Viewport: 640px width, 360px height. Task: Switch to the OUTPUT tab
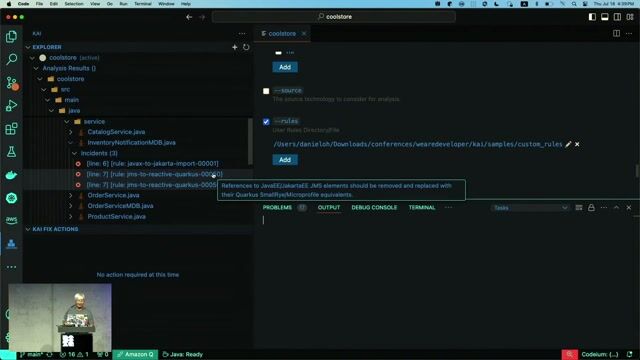point(329,208)
